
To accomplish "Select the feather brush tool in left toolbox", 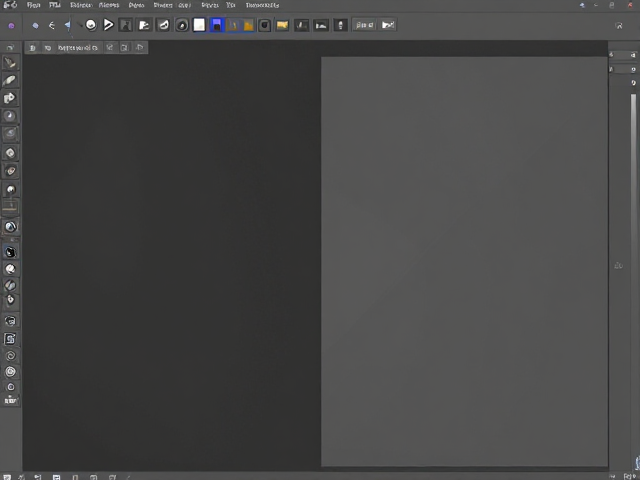I will click(9, 80).
